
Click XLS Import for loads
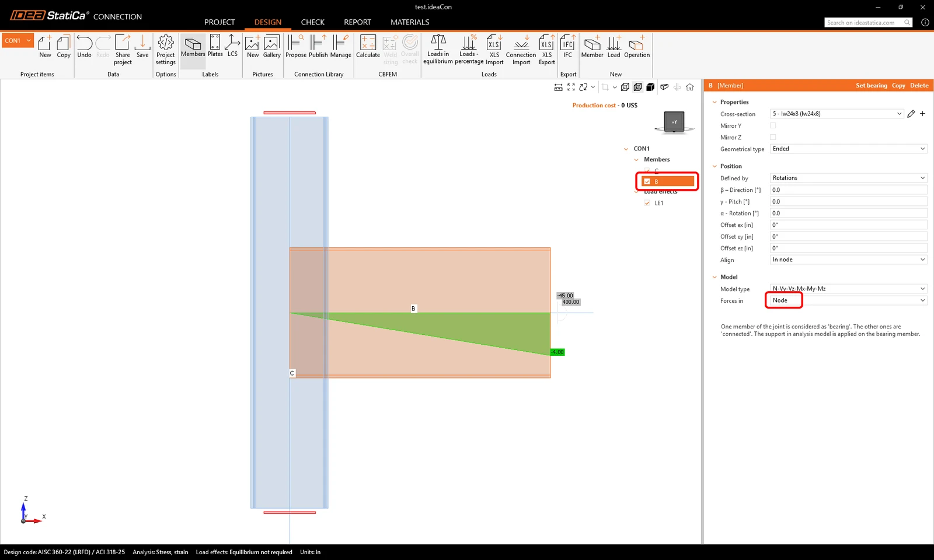pos(494,50)
